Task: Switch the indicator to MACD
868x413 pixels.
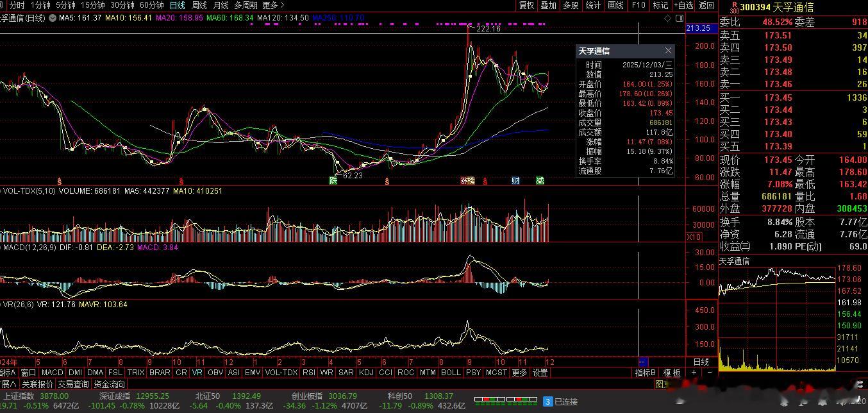Action: pos(53,373)
